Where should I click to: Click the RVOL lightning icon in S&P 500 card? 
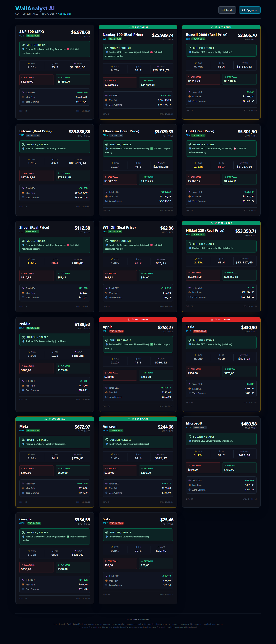click(29, 64)
